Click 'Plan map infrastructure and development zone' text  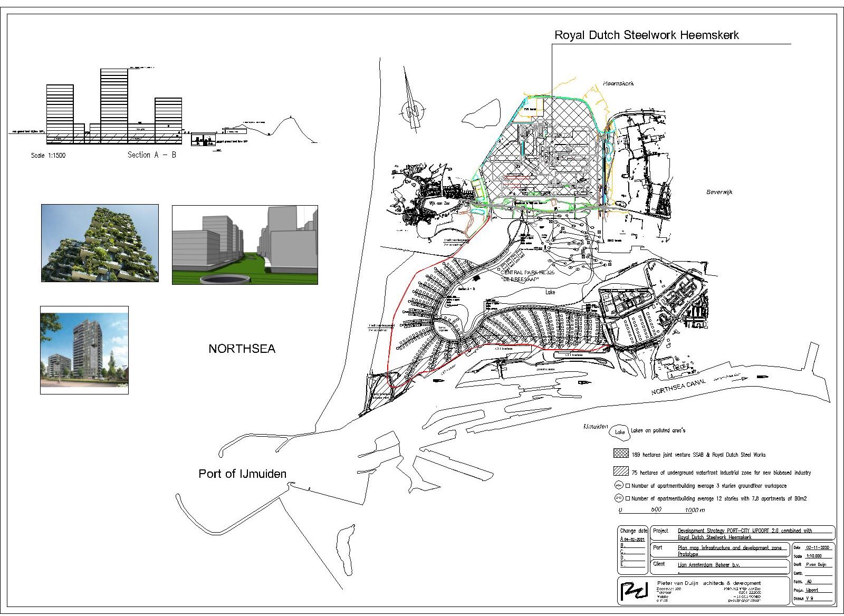(730, 547)
